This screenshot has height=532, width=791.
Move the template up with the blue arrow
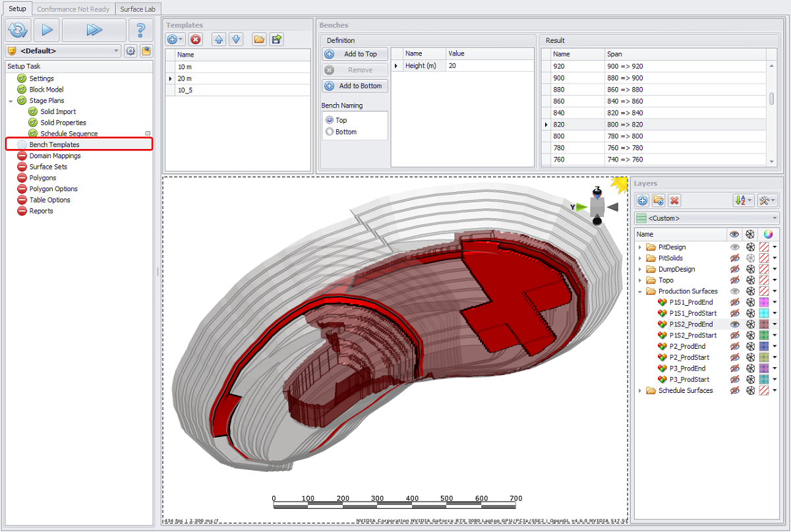point(219,40)
